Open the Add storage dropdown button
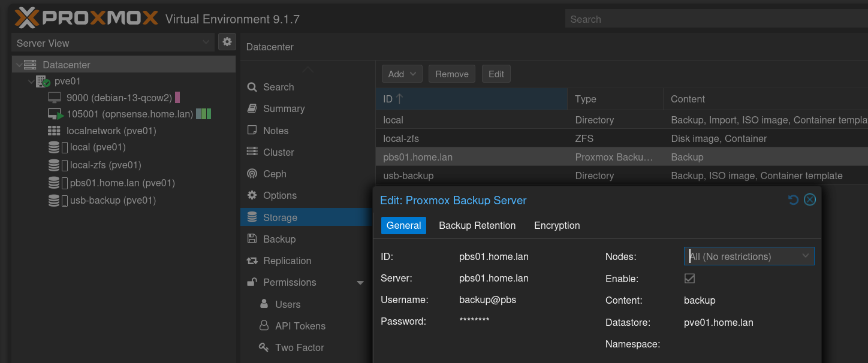 pos(402,74)
